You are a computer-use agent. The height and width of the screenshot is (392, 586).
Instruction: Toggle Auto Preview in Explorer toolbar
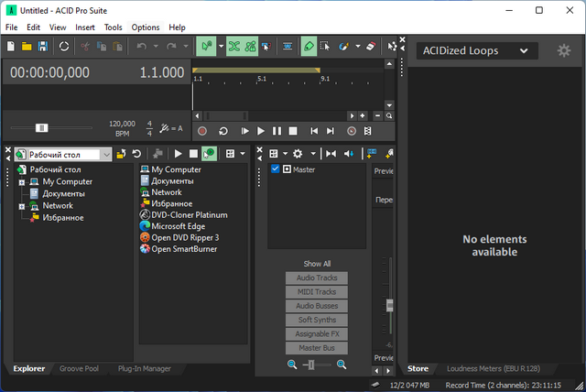[x=210, y=154]
